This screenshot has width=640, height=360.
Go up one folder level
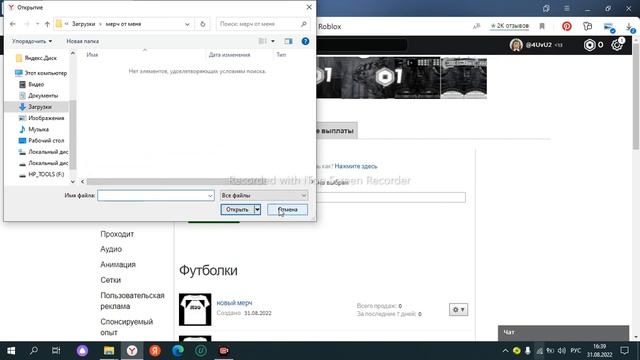tap(47, 24)
